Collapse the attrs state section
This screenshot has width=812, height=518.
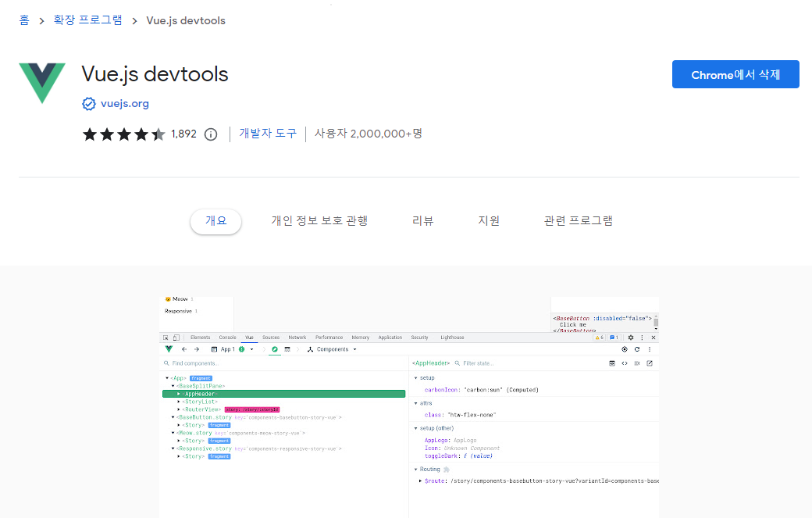pos(416,403)
